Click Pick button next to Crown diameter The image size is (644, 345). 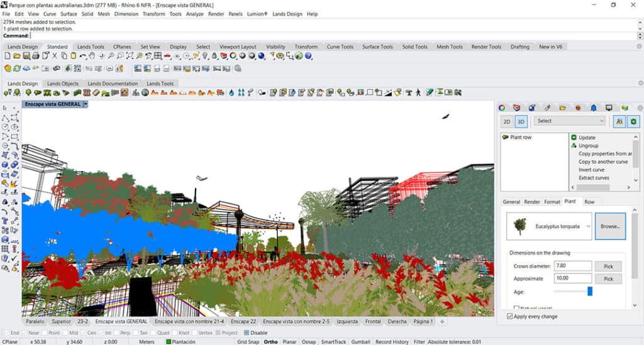click(x=608, y=266)
